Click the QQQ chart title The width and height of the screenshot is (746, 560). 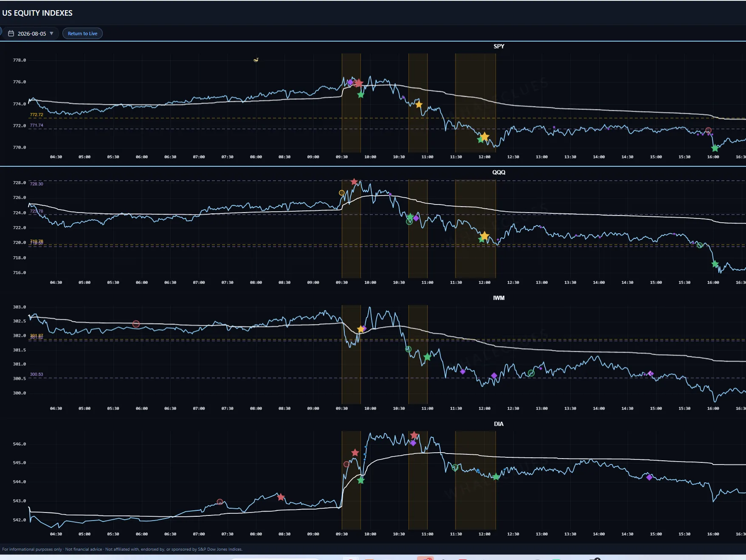click(x=499, y=172)
